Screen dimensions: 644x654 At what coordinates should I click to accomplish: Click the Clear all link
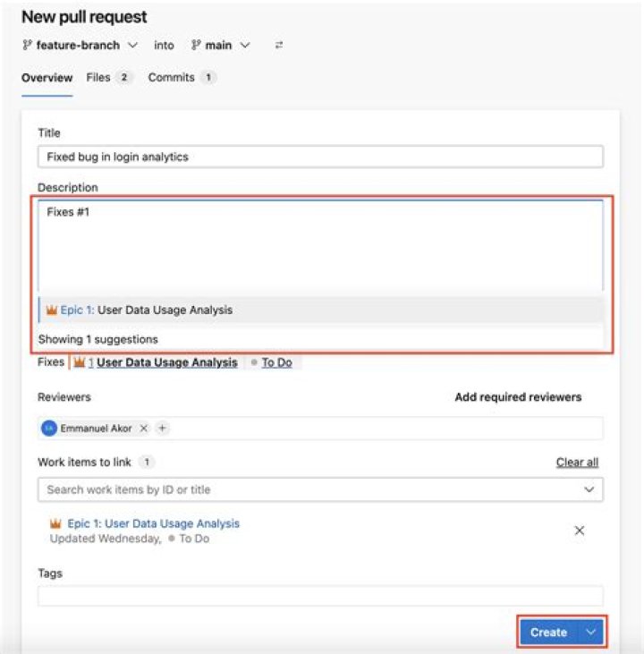click(577, 463)
